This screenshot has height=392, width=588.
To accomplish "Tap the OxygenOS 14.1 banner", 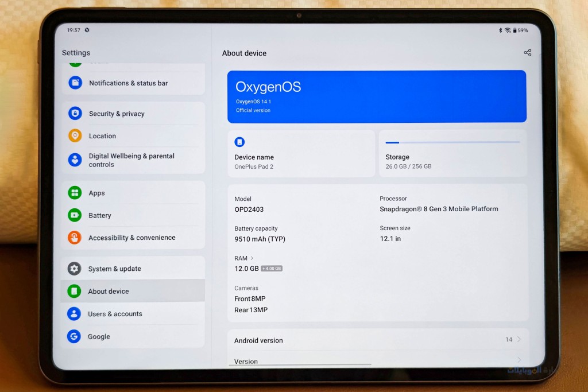I will (x=377, y=96).
